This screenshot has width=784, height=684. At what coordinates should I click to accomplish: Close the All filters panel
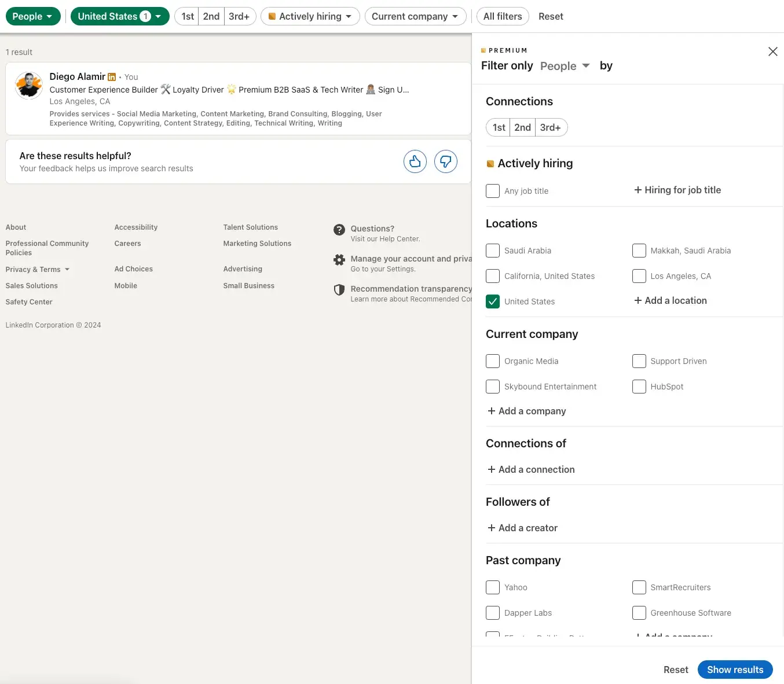(x=772, y=52)
